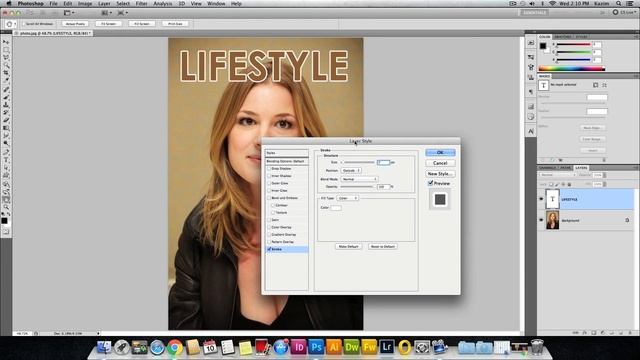The image size is (640, 360).
Task: Hide the Background layer
Action: click(x=541, y=220)
